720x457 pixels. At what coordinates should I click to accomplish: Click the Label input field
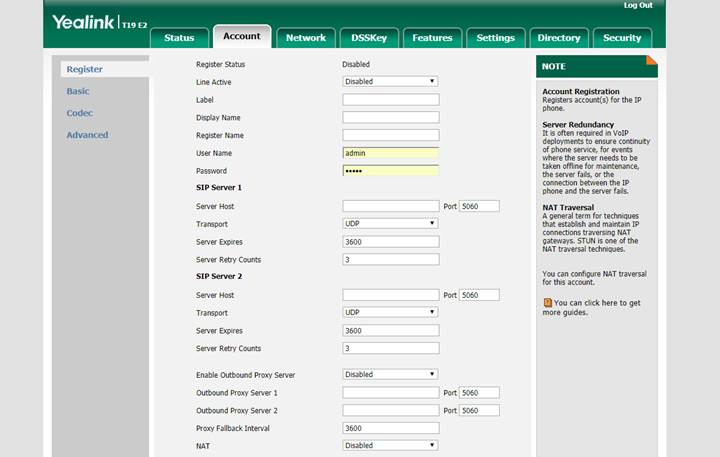coord(390,99)
